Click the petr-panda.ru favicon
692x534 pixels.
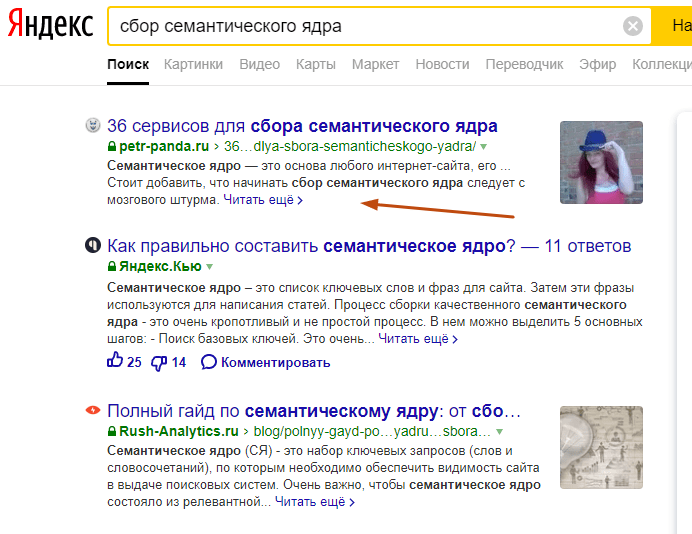point(93,125)
